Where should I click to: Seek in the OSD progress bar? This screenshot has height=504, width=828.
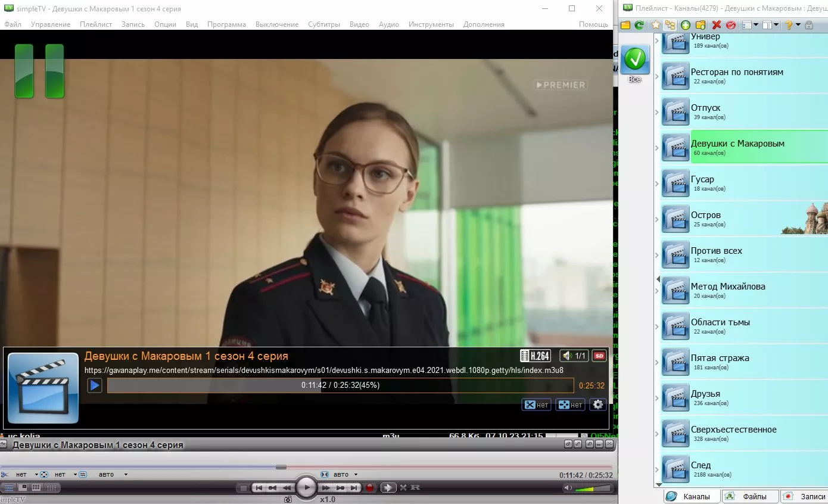coord(340,385)
